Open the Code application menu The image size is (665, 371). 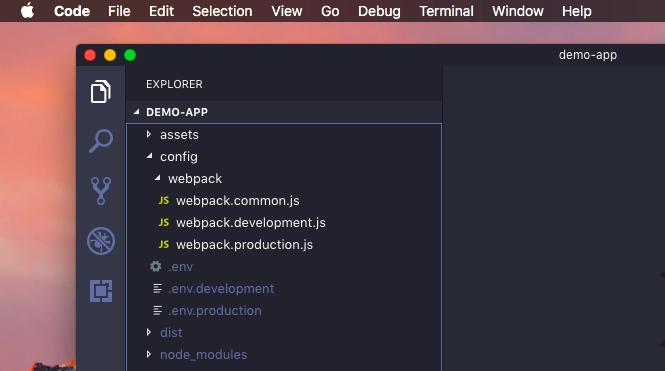[72, 11]
